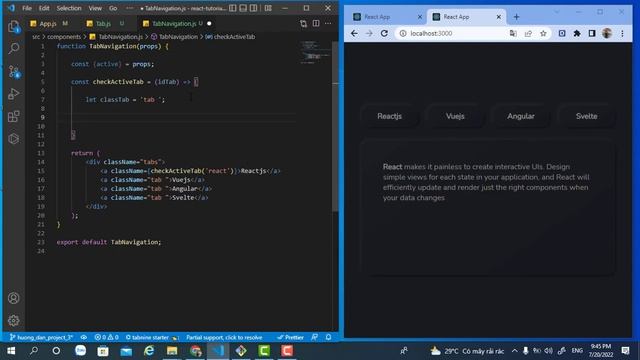The width and height of the screenshot is (640, 360).
Task: Open the Tabnine sidebar icon
Action: (x=13, y=139)
